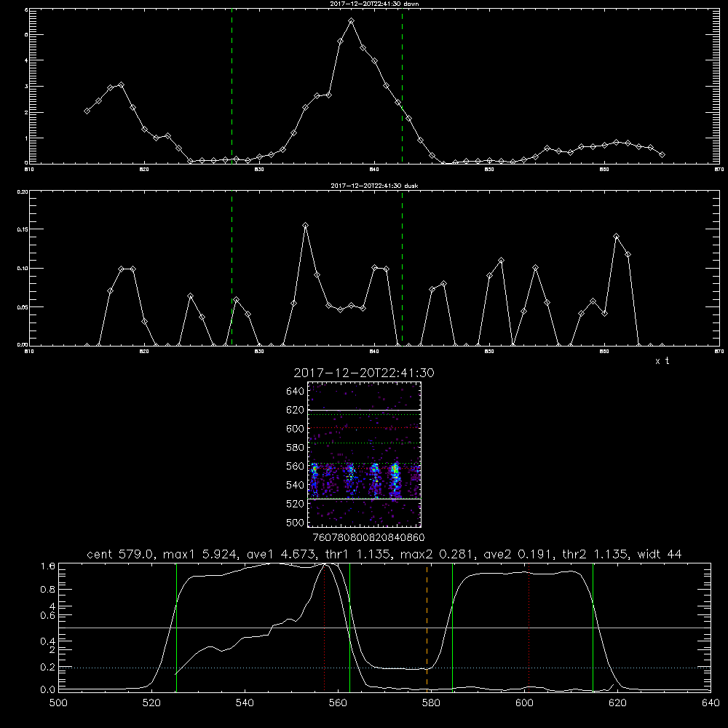Image resolution: width=728 pixels, height=728 pixels.
Task: Click "max2 0.281" in the statistics line
Action: click(438, 554)
